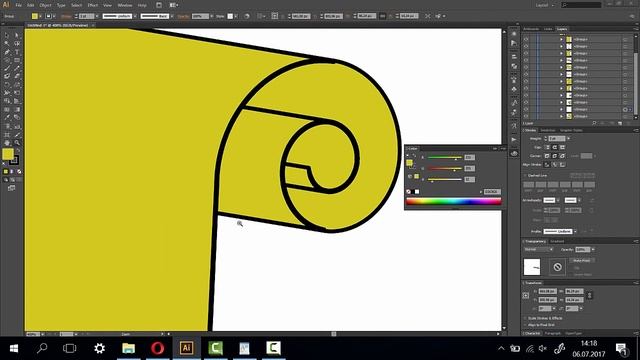Toggle Scale Strokes & Effects checkbox
The image size is (640, 360).
tap(525, 318)
